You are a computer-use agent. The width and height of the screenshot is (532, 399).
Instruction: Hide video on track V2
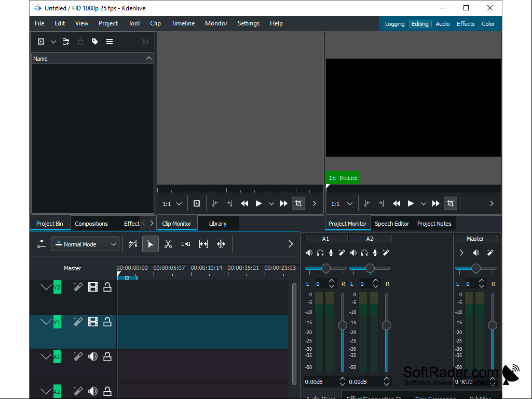(93, 287)
